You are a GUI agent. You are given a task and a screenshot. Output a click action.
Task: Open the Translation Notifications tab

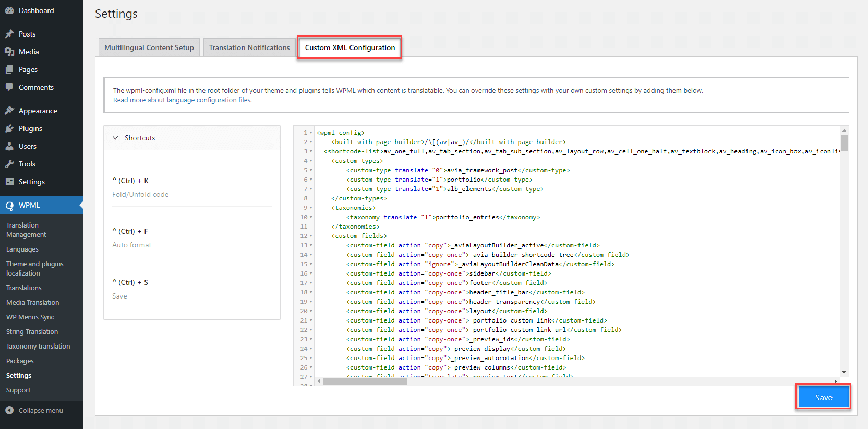(x=249, y=47)
